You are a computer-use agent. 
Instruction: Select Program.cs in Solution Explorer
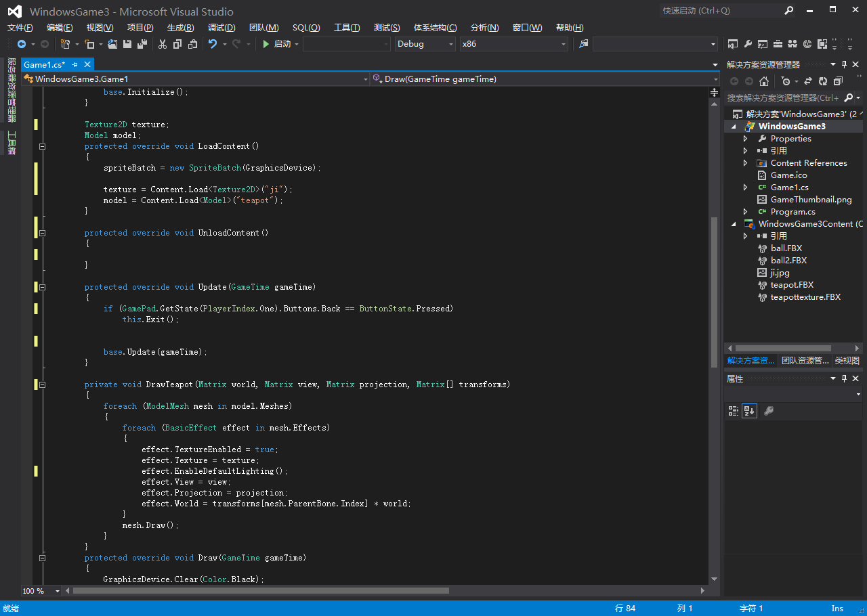(x=792, y=212)
